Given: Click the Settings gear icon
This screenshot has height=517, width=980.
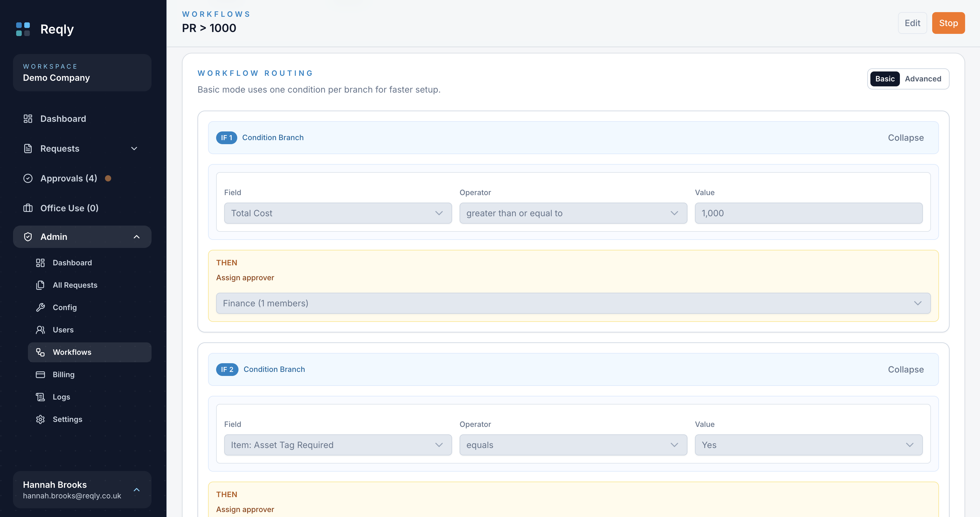Looking at the screenshot, I should [40, 419].
